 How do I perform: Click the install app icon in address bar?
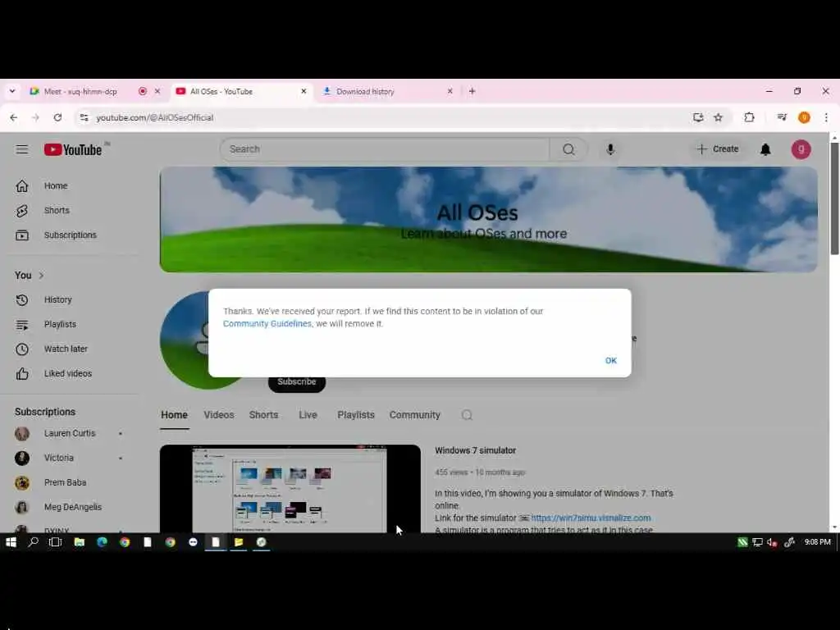(697, 117)
